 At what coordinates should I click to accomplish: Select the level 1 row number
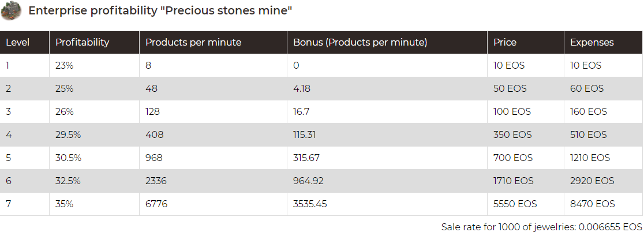pos(8,65)
